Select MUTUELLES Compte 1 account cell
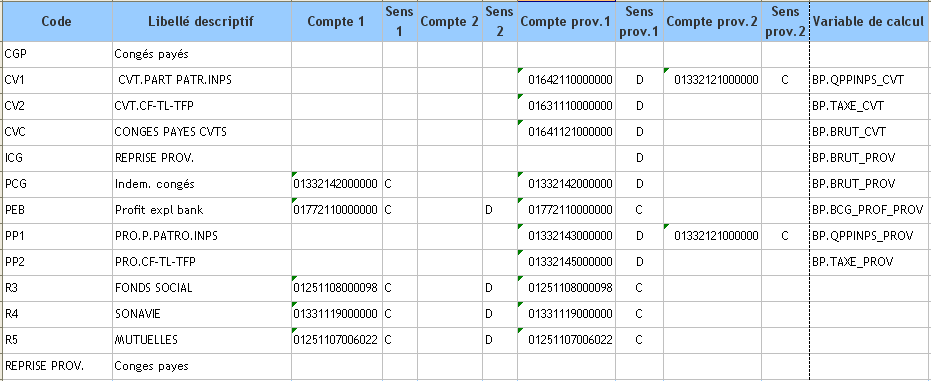The height and width of the screenshot is (381, 931). coord(336,340)
